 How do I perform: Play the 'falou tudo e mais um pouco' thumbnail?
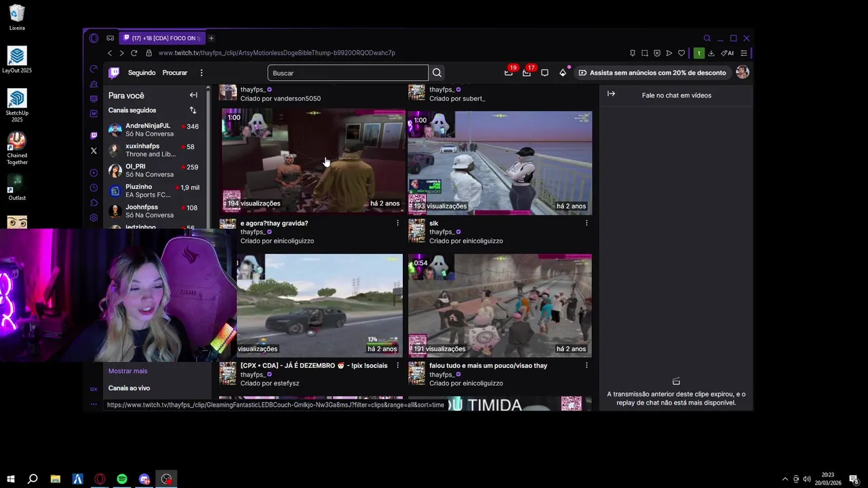point(500,306)
